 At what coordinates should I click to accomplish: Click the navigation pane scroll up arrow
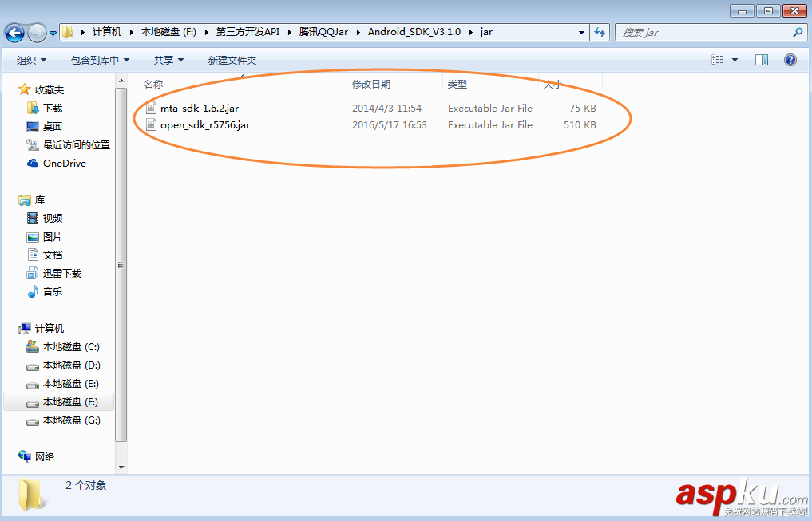[121, 81]
